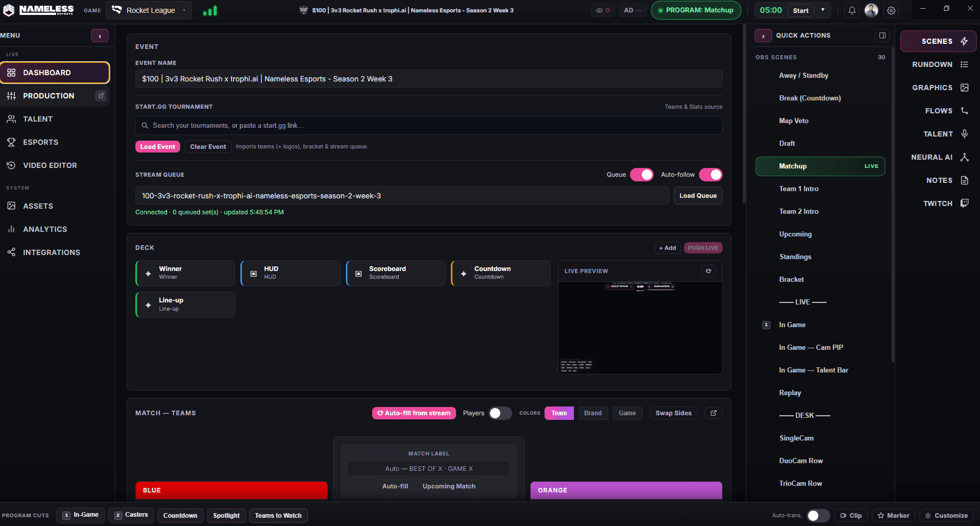Click the start.gg tournament search field
This screenshot has width=980, height=526.
(429, 125)
